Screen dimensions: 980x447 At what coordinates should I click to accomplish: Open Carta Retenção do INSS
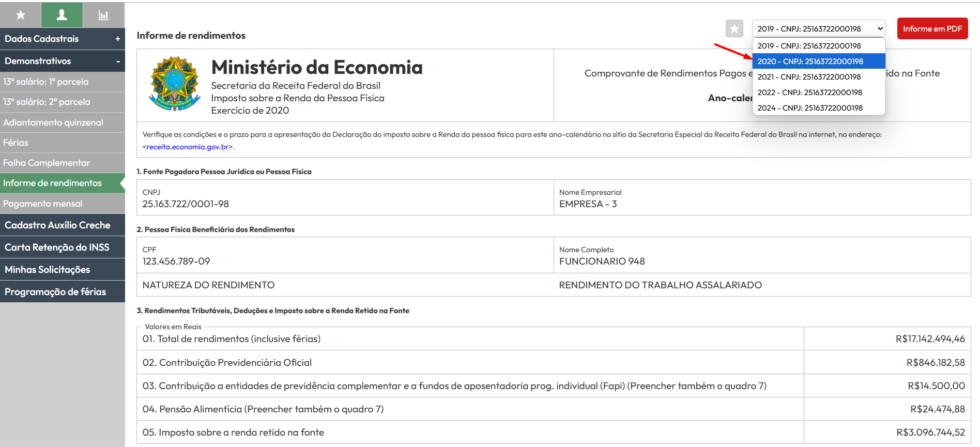point(63,248)
